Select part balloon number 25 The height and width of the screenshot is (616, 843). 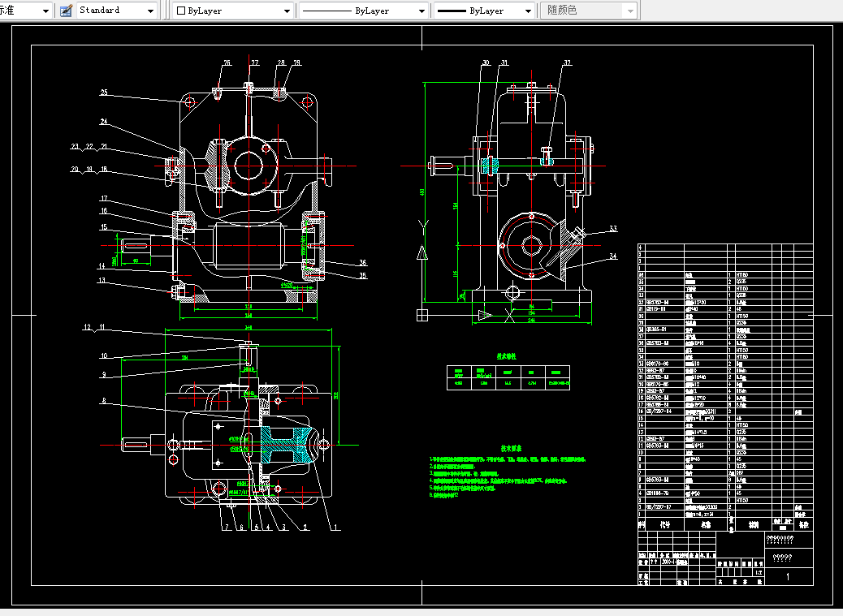(104, 93)
